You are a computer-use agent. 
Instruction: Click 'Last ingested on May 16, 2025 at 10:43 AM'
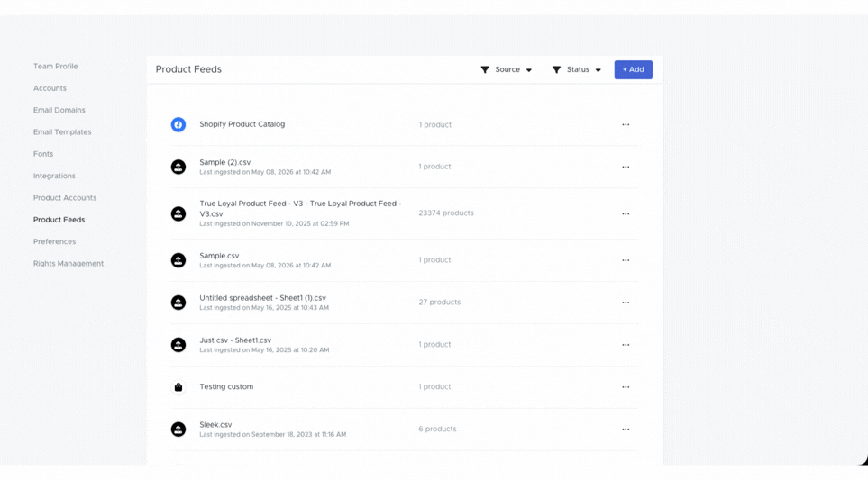[x=264, y=308]
